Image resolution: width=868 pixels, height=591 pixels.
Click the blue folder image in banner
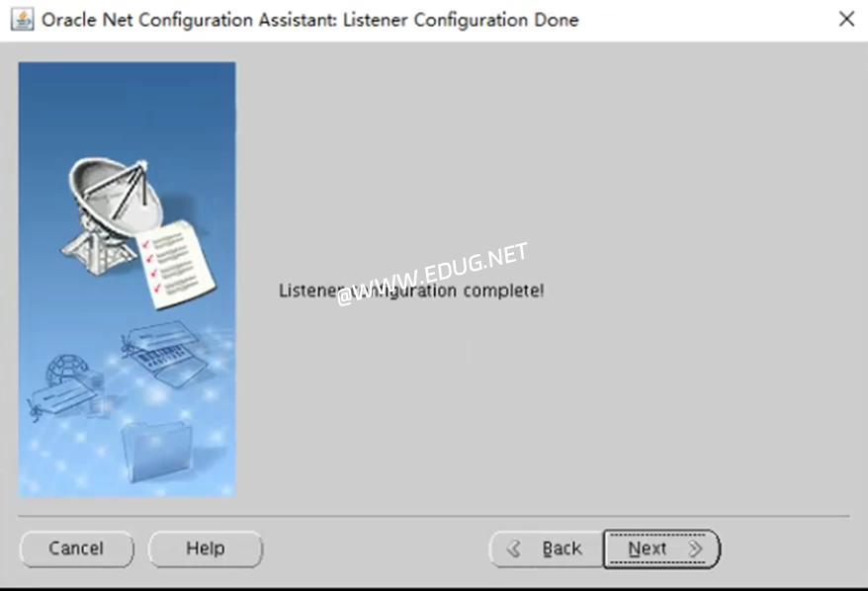click(156, 451)
